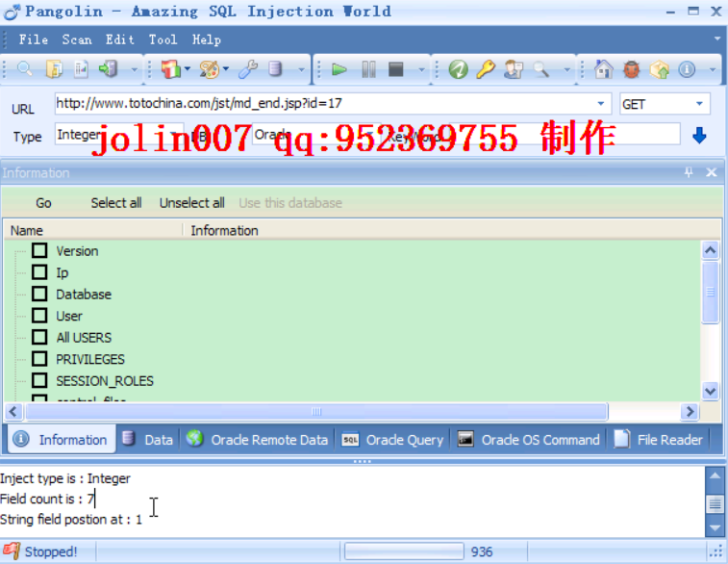Close the Information panel with X
728x564 pixels.
[711, 172]
